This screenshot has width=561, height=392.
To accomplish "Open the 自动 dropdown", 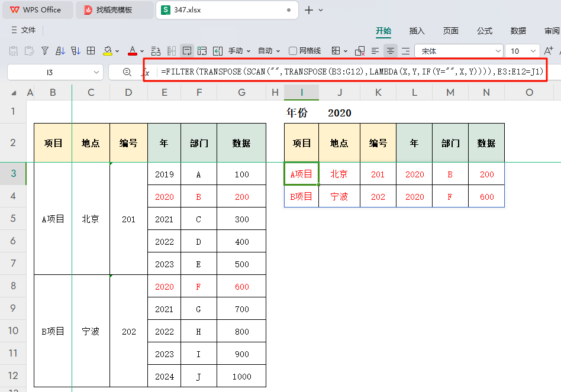I will [269, 51].
